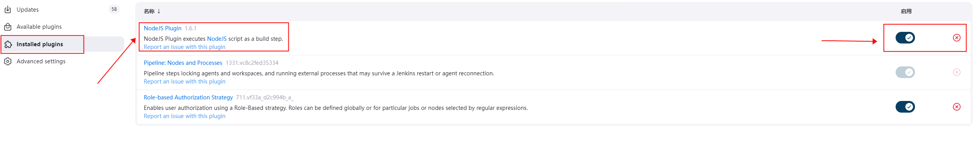Click the sort arrow next to 名称
Image resolution: width=980 pixels, height=146 pixels.
[x=159, y=11]
